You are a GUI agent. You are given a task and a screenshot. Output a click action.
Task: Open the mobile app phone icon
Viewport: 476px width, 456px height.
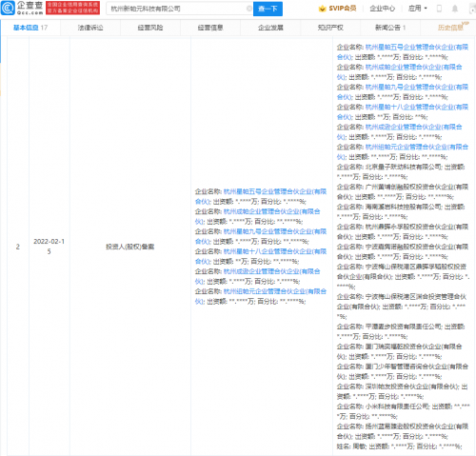(x=439, y=9)
